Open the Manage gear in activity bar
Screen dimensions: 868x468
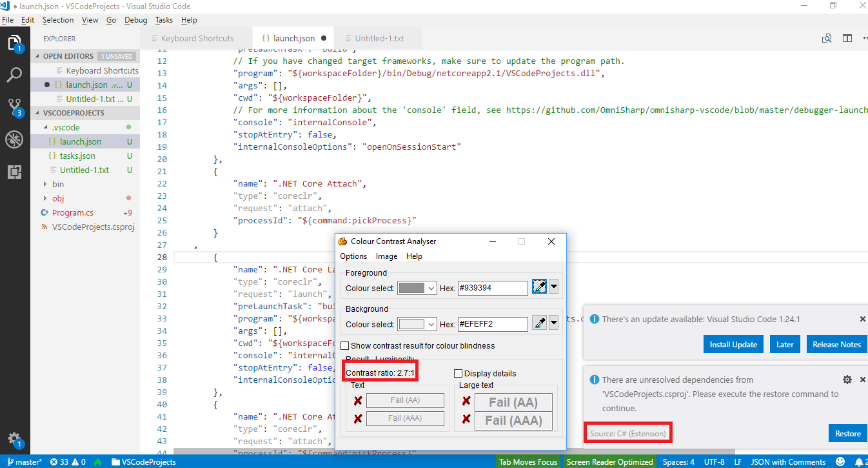[x=14, y=439]
